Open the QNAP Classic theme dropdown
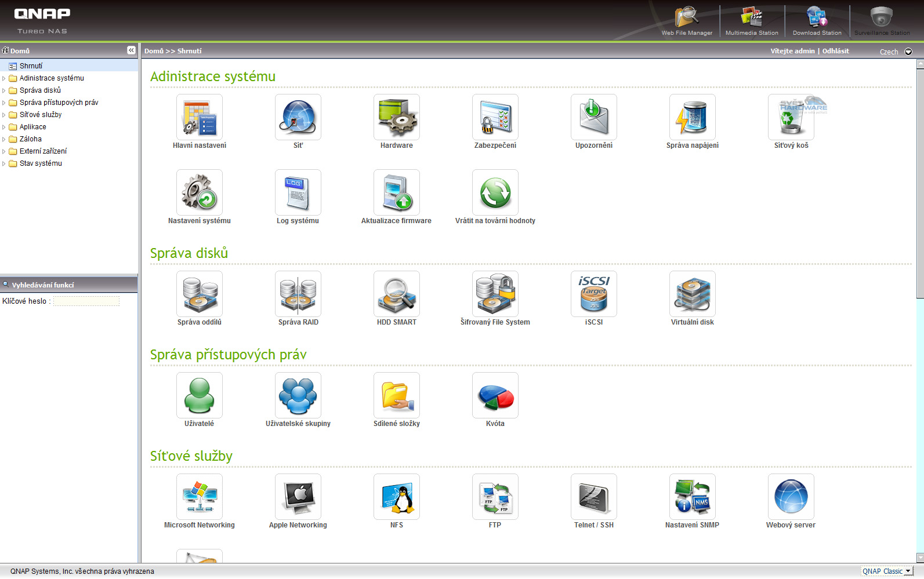Screen dimensions: 924x579 908,571
